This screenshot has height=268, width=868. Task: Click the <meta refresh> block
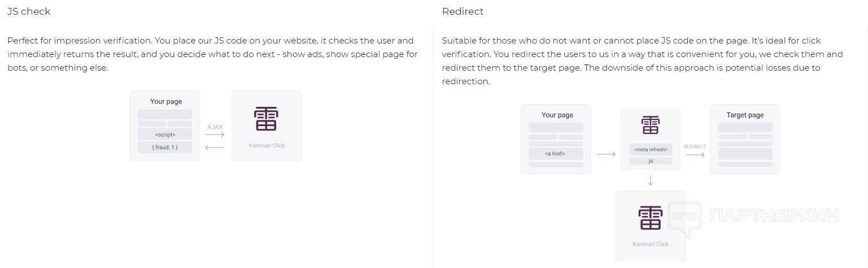(651, 150)
